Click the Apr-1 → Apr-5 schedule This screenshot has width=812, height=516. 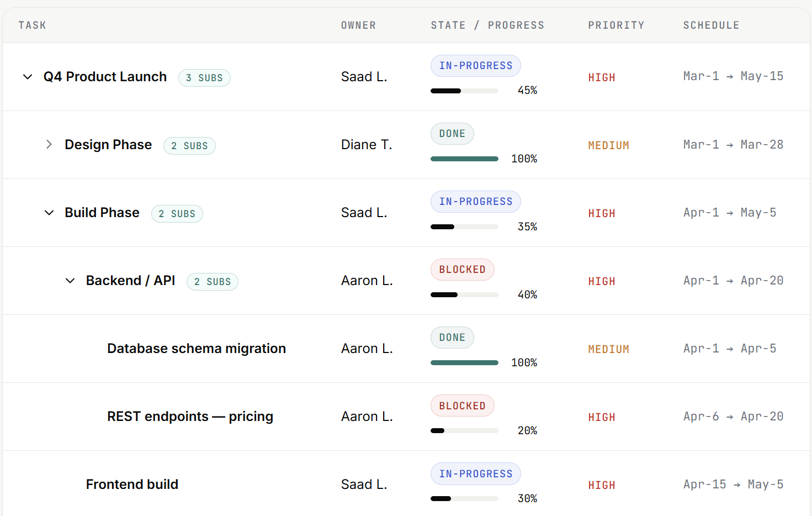[730, 349]
